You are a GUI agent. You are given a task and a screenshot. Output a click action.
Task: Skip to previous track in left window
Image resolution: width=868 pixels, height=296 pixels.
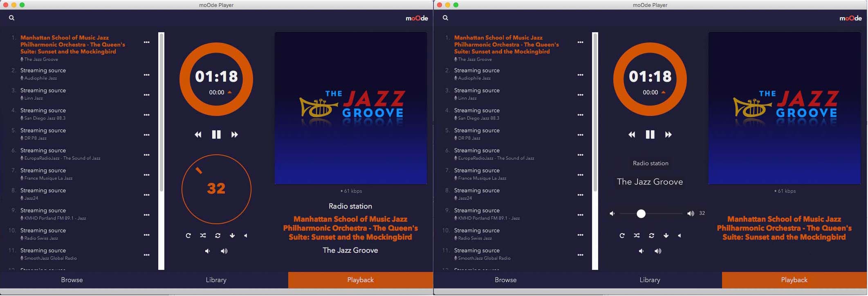(198, 135)
